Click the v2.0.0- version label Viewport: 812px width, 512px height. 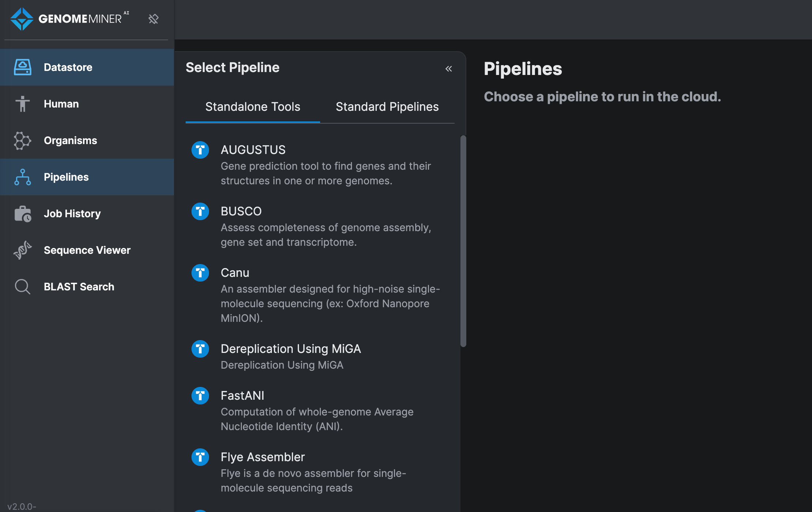(x=22, y=507)
